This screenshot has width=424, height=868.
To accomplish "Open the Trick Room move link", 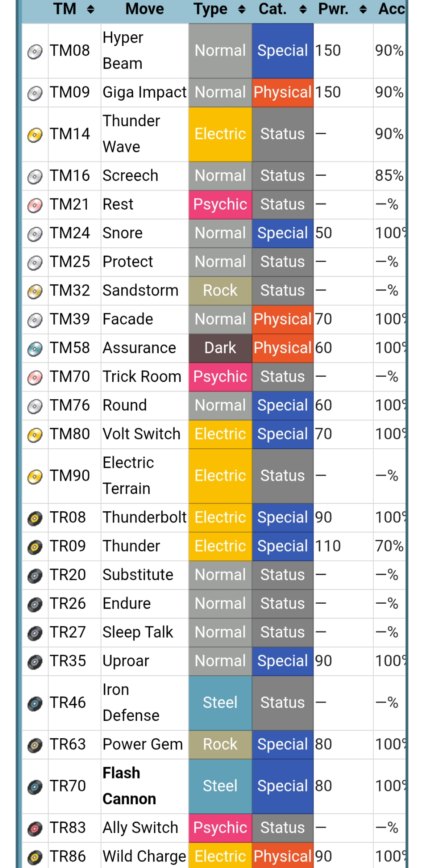I will [x=142, y=376].
